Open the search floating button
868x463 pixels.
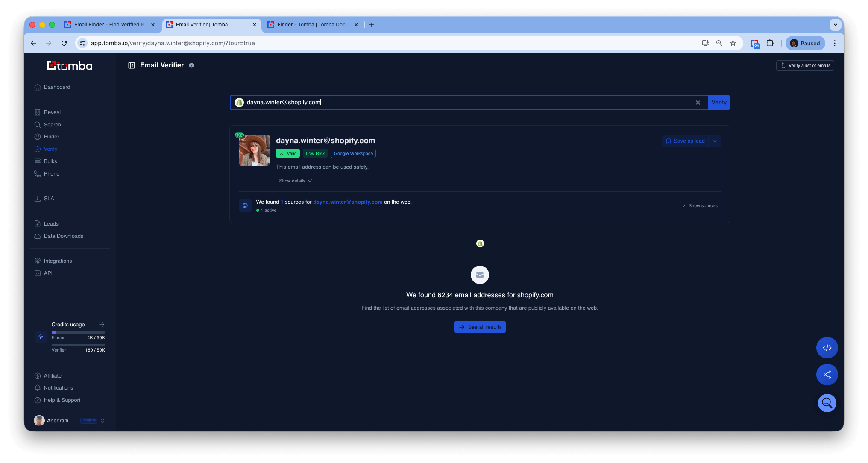click(x=827, y=403)
